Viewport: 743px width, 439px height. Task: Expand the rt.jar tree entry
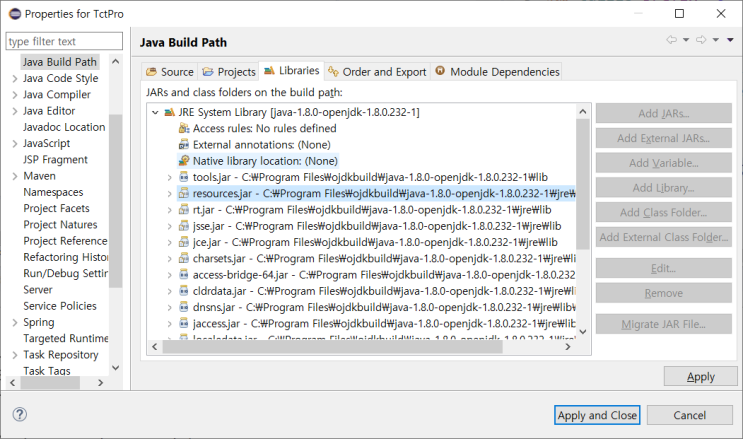click(x=169, y=210)
